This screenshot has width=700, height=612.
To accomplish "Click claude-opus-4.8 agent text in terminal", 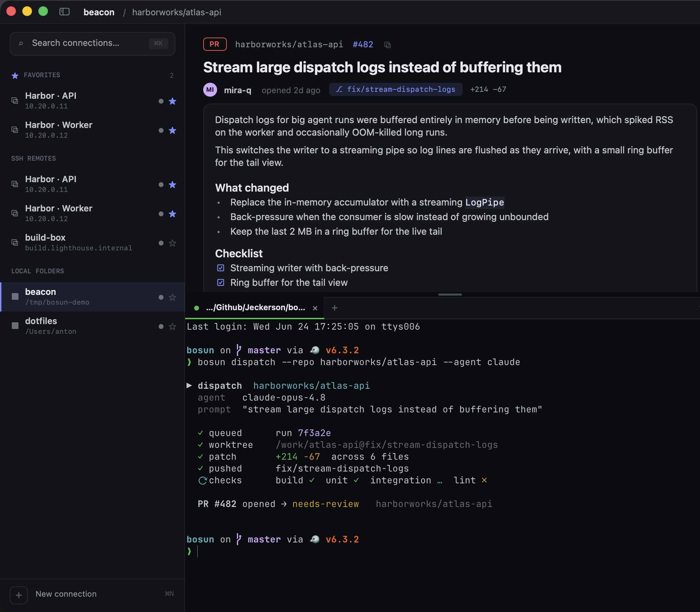I will [284, 397].
